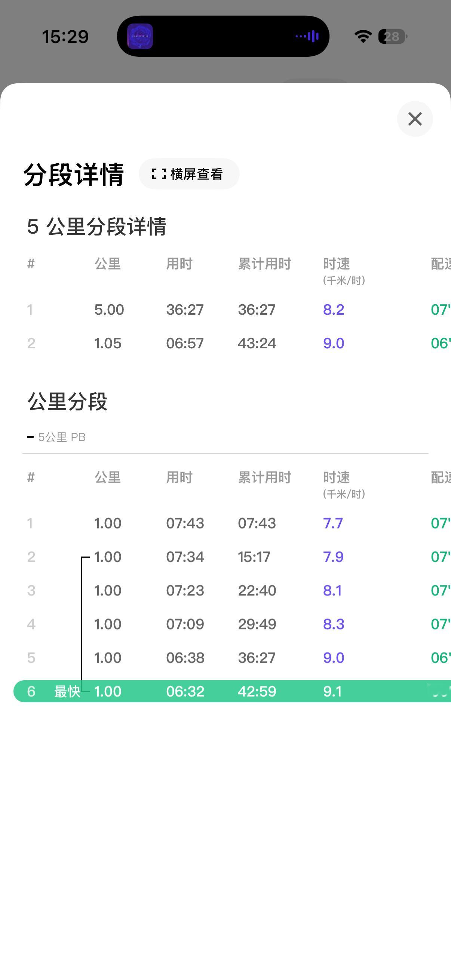Tap the 15:29 clock in status bar
The width and height of the screenshot is (451, 980).
[65, 37]
